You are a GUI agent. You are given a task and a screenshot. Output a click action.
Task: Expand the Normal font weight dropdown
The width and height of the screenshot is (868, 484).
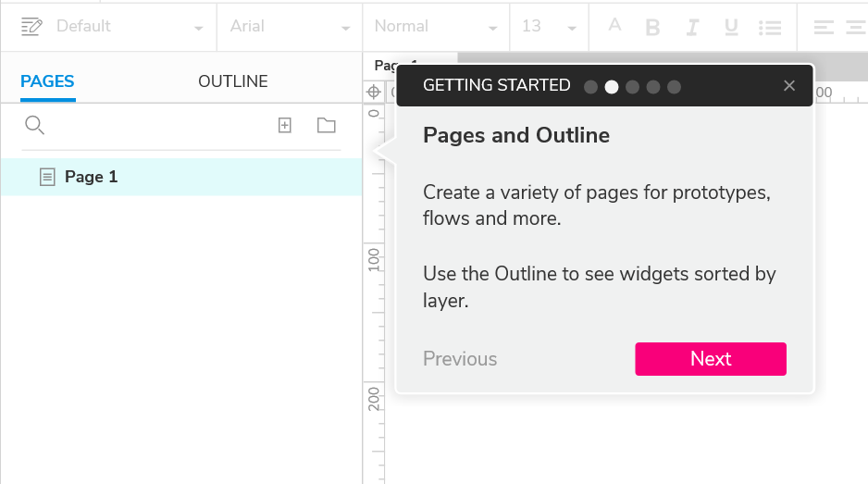tap(436, 27)
